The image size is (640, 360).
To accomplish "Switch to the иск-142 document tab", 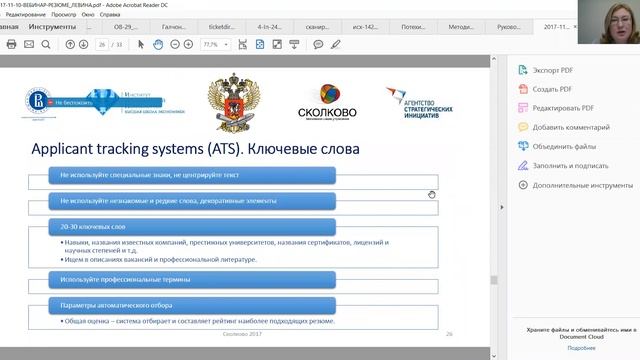I will 365,27.
